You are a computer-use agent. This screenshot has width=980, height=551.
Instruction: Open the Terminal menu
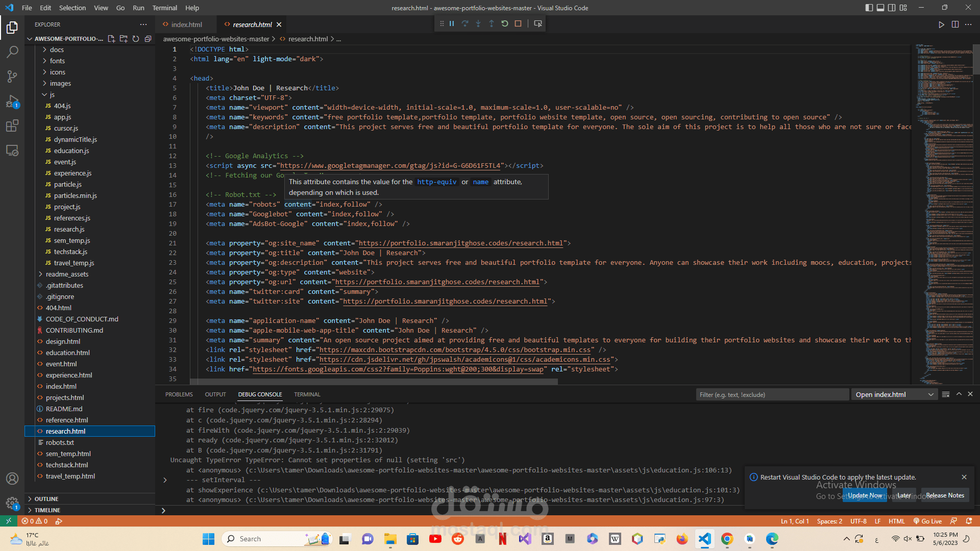[164, 8]
